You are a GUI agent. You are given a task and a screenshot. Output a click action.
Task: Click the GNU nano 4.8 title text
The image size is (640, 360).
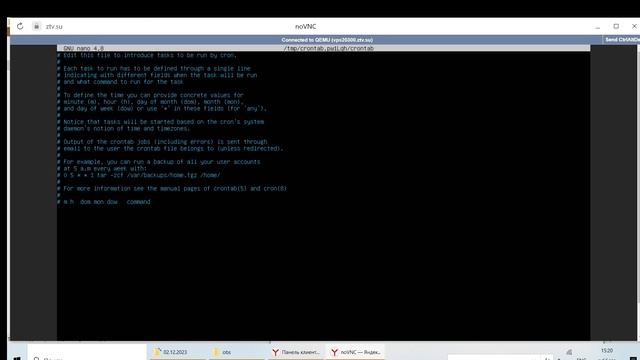(x=84, y=48)
